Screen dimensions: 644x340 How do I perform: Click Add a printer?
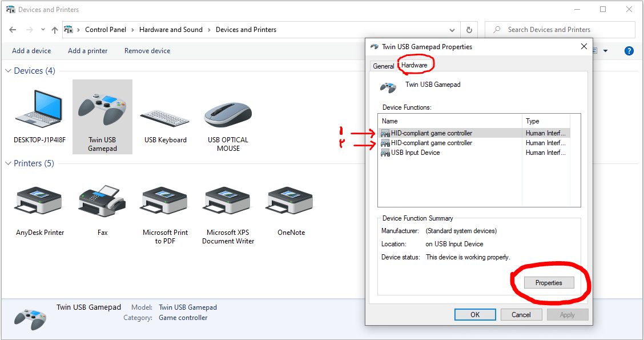tap(88, 50)
